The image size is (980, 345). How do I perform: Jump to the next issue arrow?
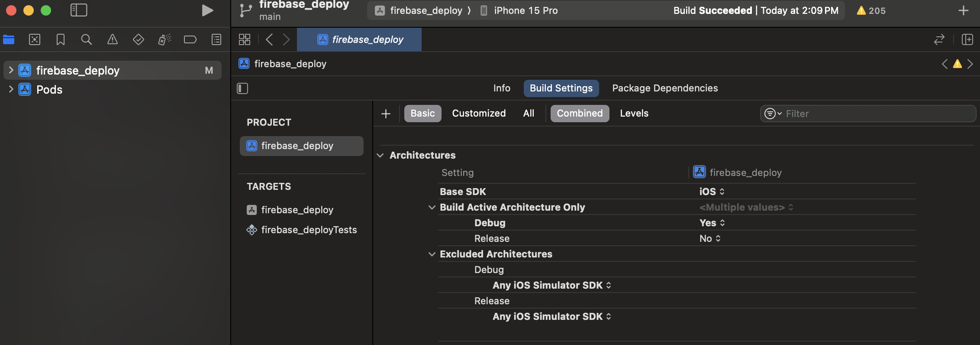click(970, 64)
